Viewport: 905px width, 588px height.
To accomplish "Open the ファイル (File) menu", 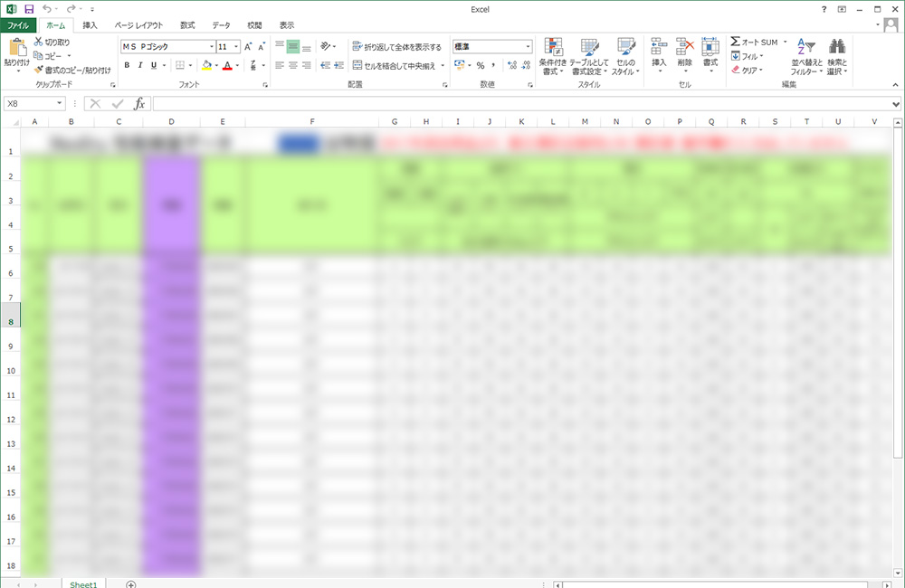I will click(18, 25).
